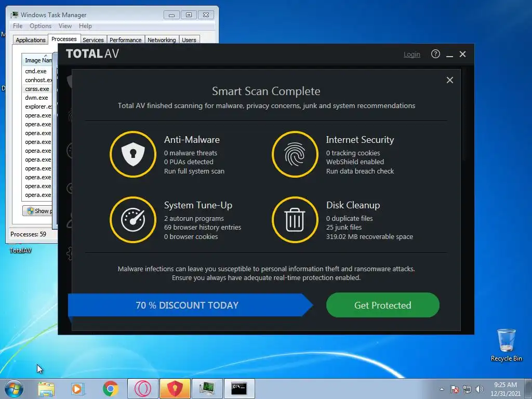Switch to Task Manager taskbar button

click(207, 389)
